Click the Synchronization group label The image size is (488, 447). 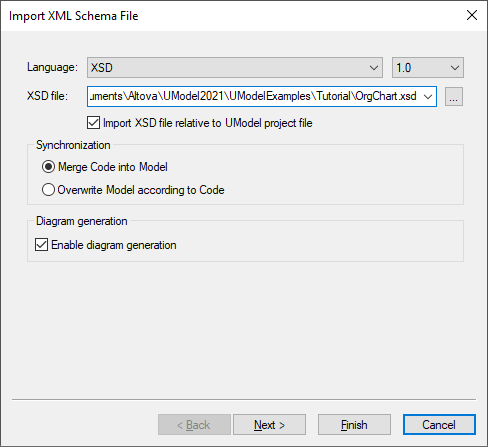pyautogui.click(x=73, y=145)
